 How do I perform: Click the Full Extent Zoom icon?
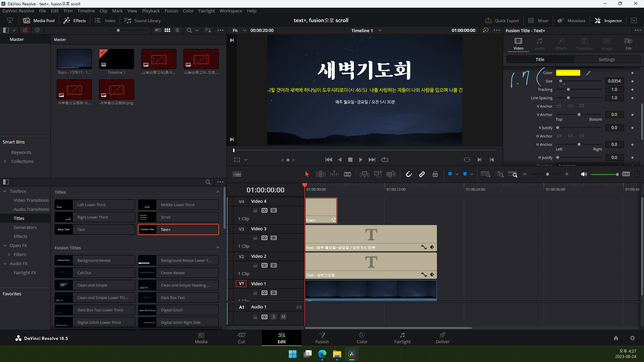[x=485, y=174]
